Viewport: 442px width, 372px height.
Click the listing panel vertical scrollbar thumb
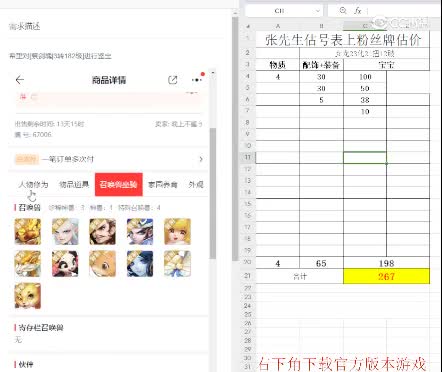pyautogui.click(x=212, y=193)
